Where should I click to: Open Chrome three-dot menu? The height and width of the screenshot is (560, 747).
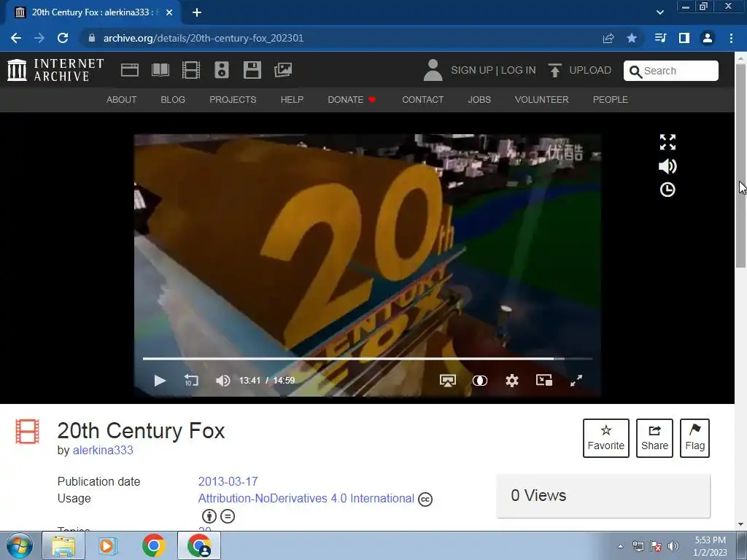731,38
